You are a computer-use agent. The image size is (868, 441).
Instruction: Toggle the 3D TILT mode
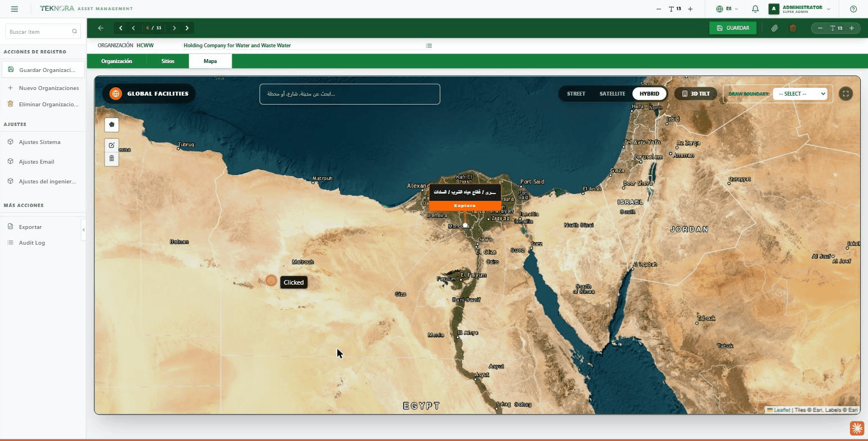click(695, 94)
